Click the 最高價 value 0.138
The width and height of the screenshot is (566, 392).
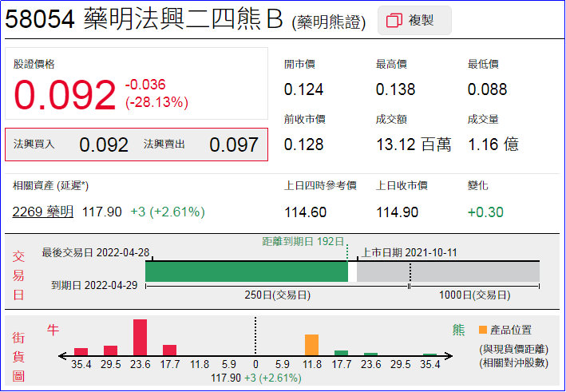coord(396,89)
